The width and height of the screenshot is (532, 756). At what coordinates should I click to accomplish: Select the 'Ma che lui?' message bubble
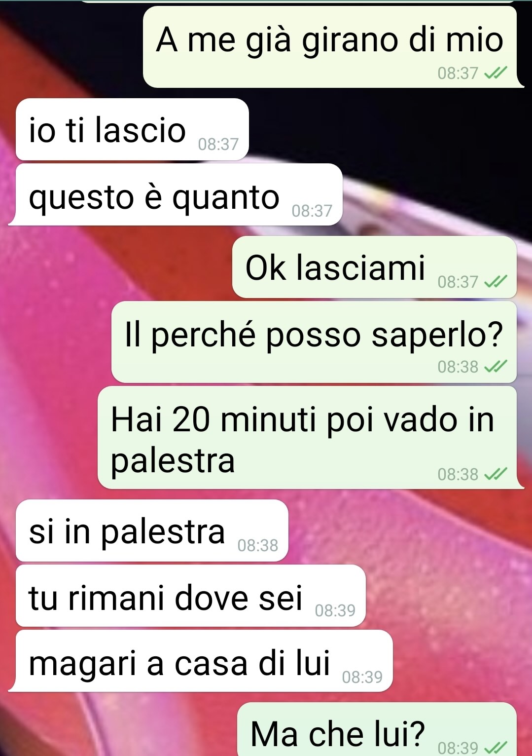tap(377, 729)
